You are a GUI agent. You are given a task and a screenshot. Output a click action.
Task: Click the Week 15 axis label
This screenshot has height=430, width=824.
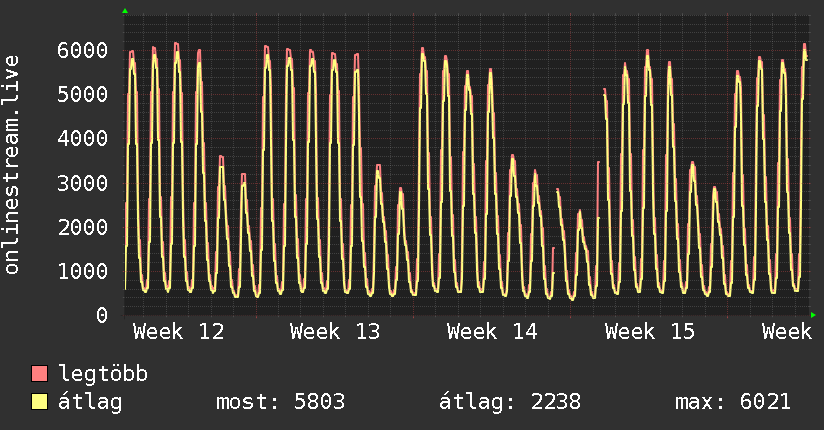(x=650, y=332)
